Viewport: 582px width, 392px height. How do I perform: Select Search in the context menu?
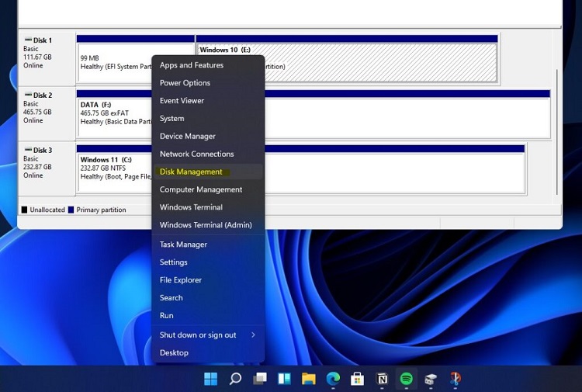[208, 298]
